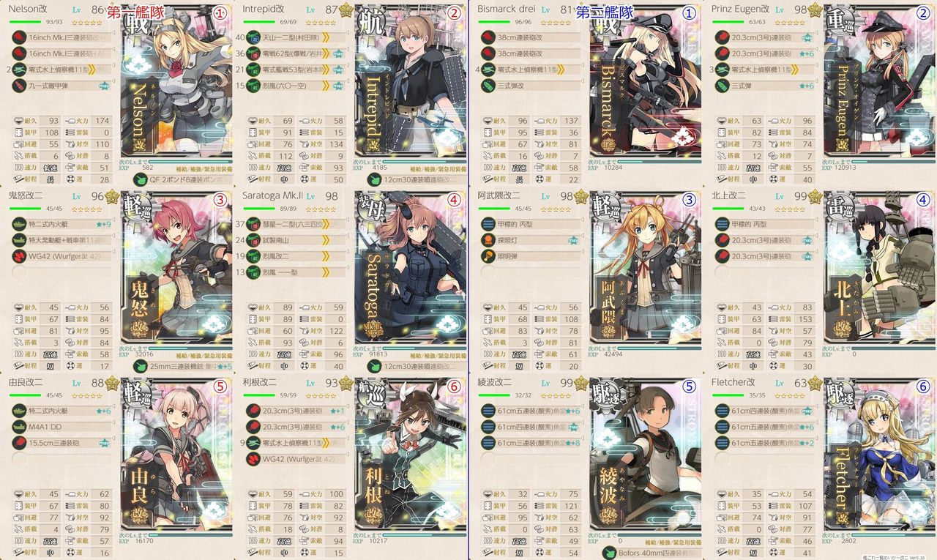Click the max star on 阿武隈's 探照灯
Image resolution: width=937 pixels, height=560 pixels.
pos(572,239)
